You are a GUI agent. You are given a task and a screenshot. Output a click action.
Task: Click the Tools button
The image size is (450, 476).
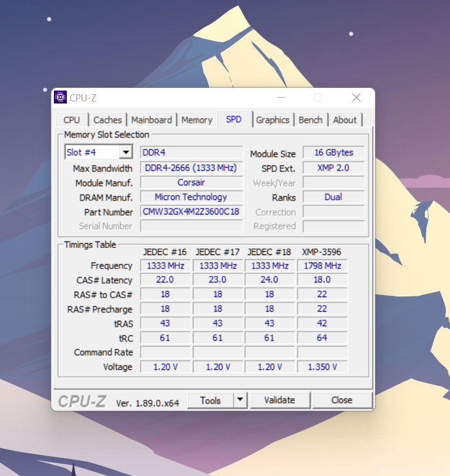tap(210, 400)
